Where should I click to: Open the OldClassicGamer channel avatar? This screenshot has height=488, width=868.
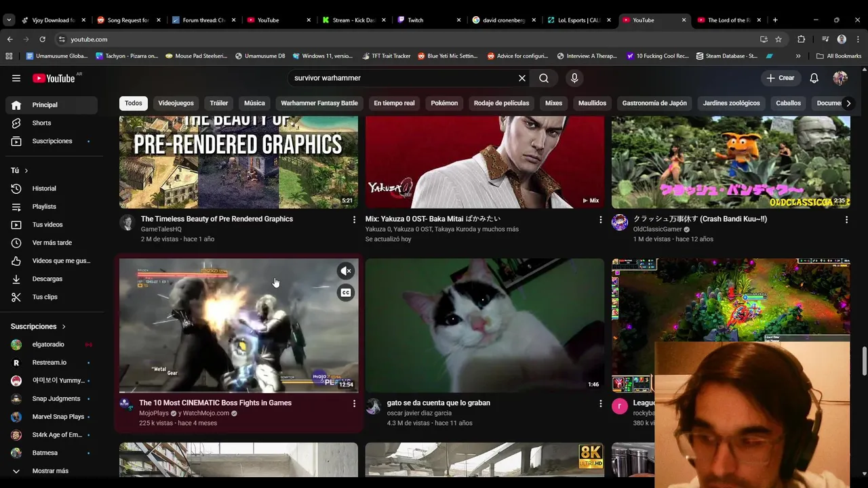(620, 223)
